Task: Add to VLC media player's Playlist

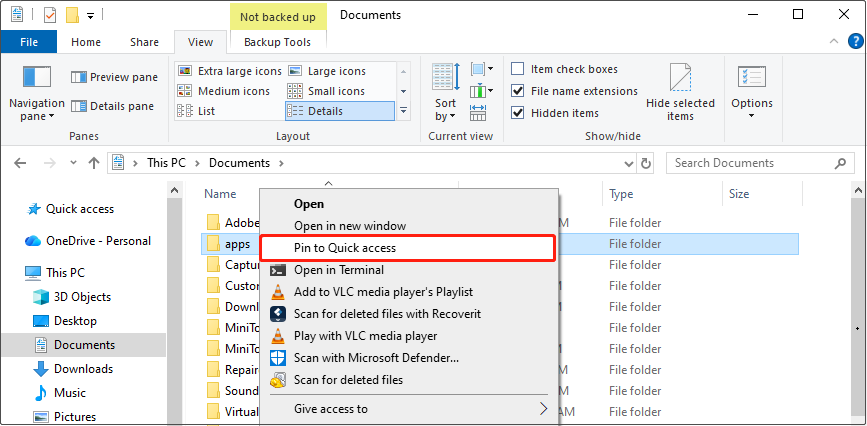Action: click(x=409, y=292)
